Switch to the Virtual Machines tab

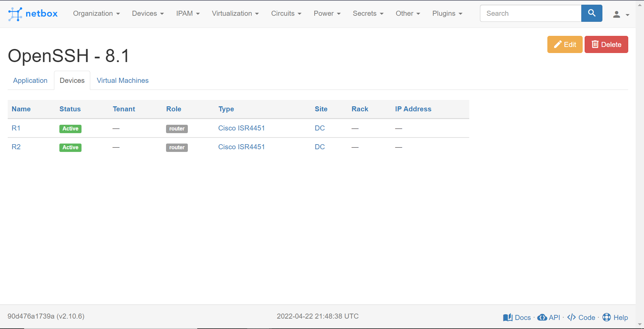click(123, 80)
